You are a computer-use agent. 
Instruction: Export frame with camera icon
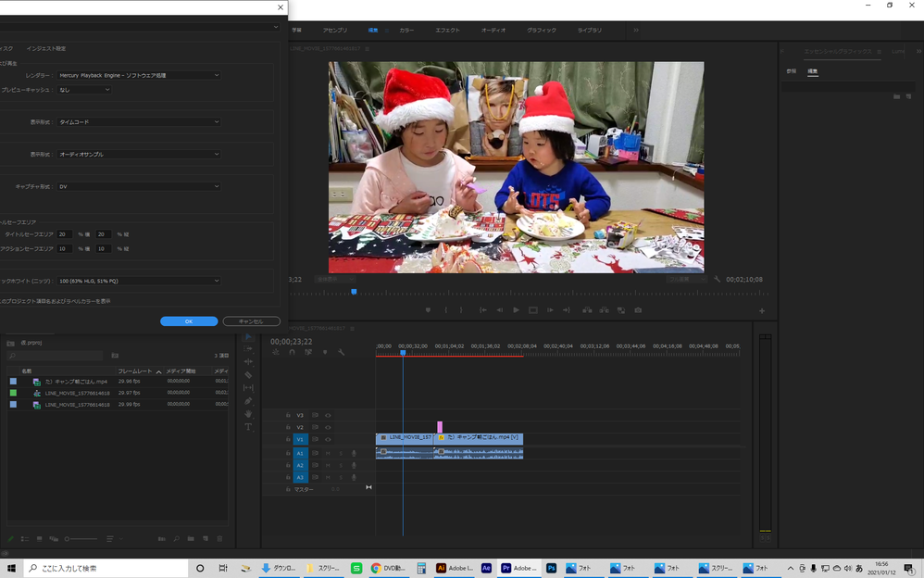638,310
